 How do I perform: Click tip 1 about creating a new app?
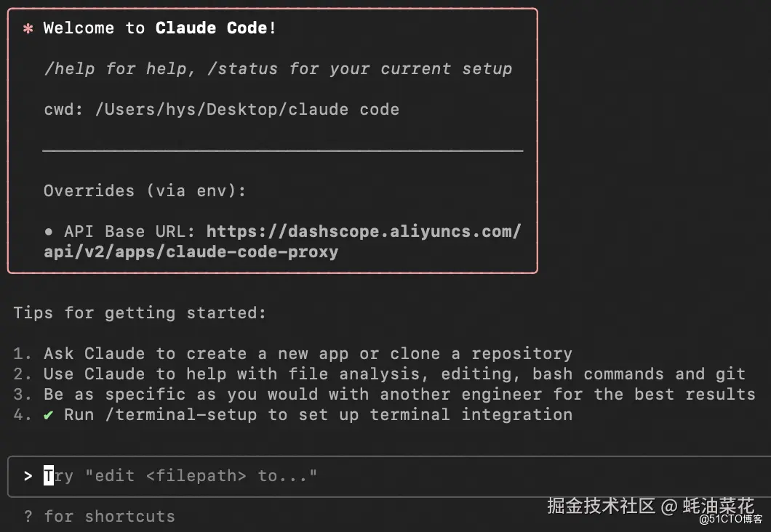(305, 353)
